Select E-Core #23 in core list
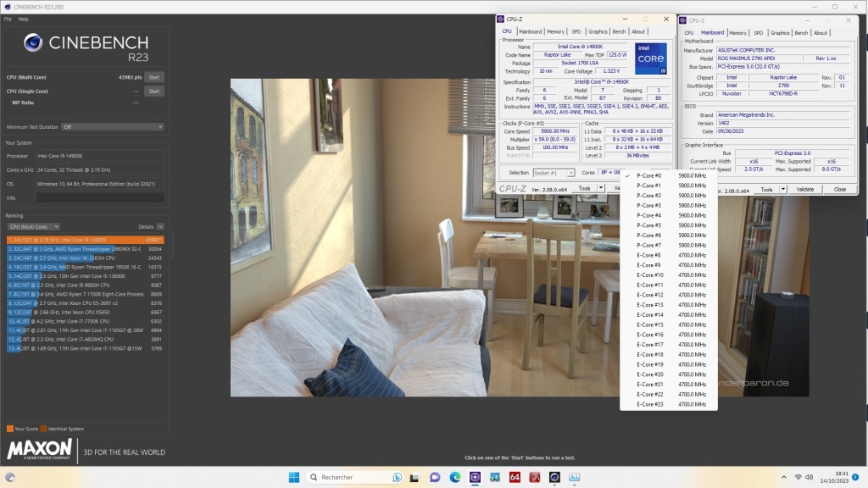 pos(669,404)
